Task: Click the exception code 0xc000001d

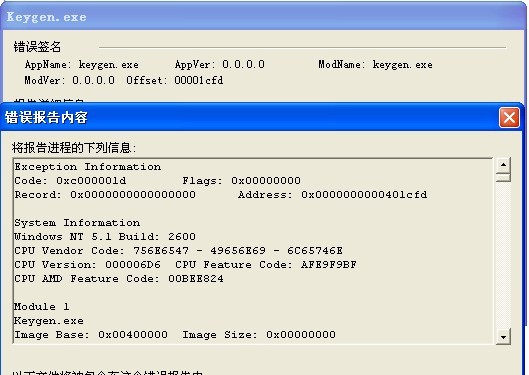Action: pyautogui.click(x=91, y=181)
